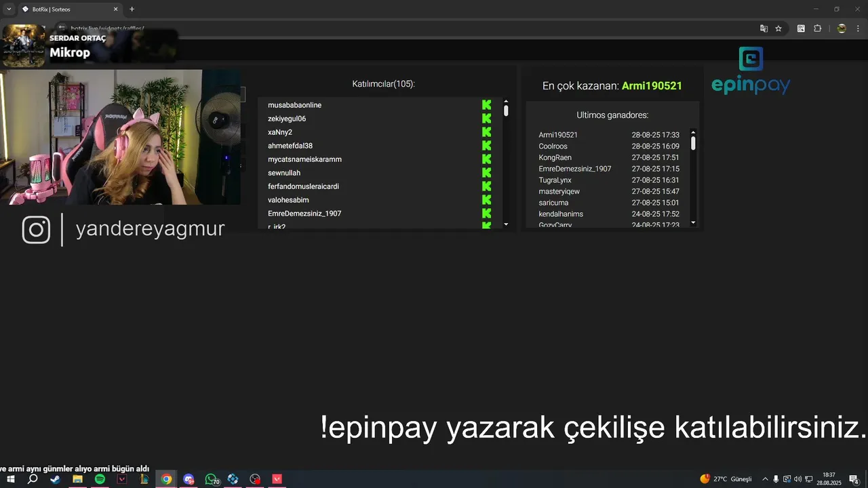Open WhatsApp in the taskbar
The width and height of the screenshot is (868, 488).
(x=211, y=479)
